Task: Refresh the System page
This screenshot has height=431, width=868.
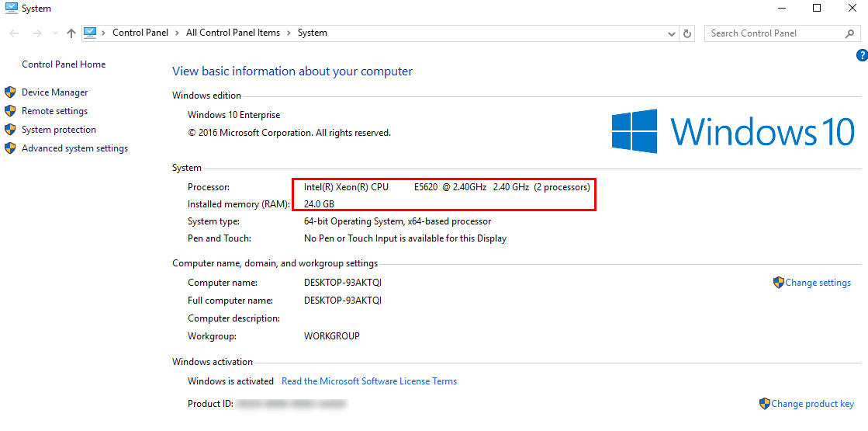Action: tap(687, 33)
